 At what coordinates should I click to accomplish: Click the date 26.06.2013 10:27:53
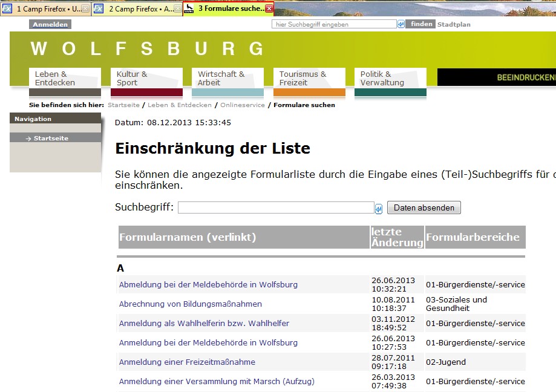pos(393,343)
